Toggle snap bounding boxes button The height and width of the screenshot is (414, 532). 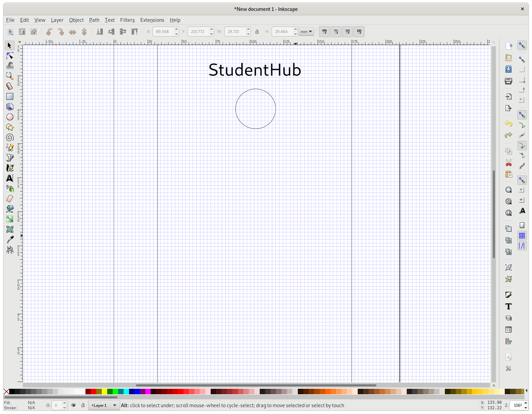522,60
